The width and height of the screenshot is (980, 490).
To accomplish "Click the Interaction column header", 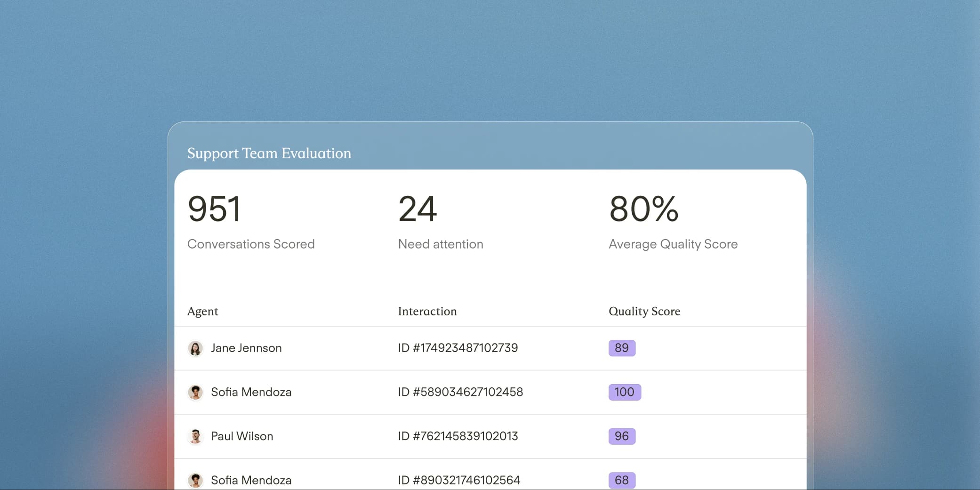I will (427, 311).
